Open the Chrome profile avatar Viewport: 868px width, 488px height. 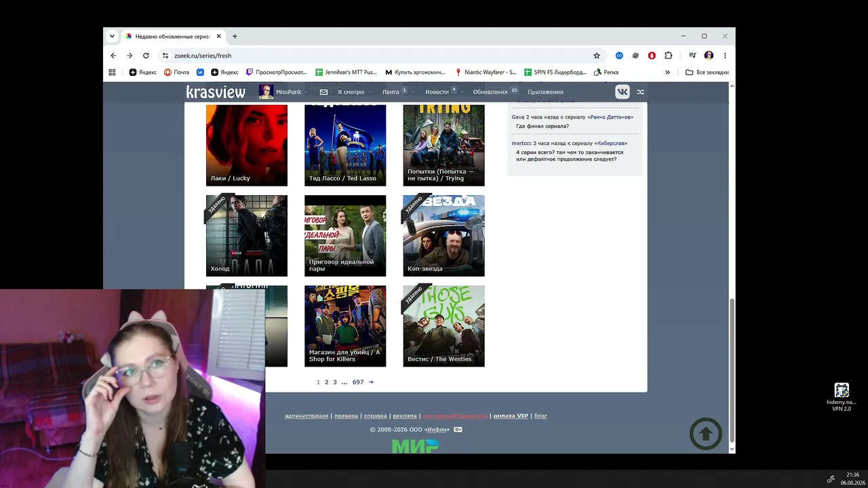click(x=709, y=56)
